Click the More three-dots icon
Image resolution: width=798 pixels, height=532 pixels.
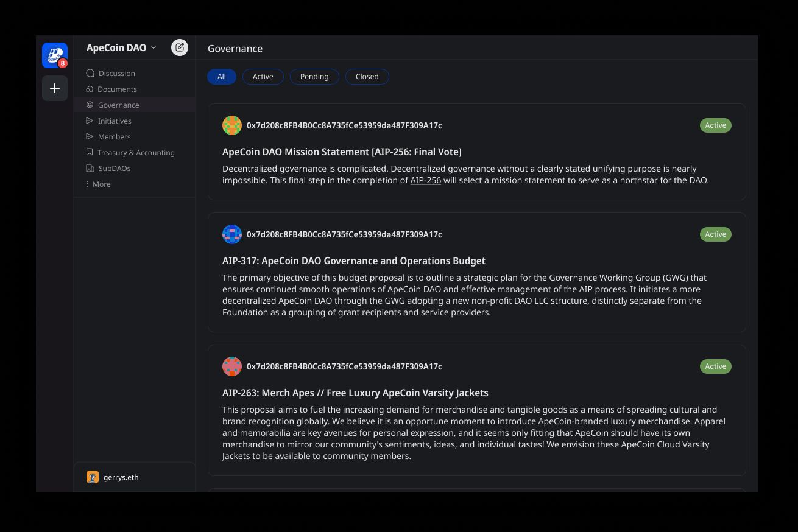pyautogui.click(x=87, y=184)
